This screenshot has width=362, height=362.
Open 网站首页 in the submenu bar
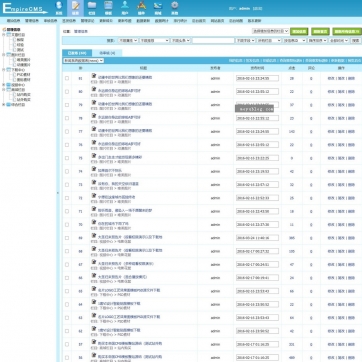coord(217,21)
